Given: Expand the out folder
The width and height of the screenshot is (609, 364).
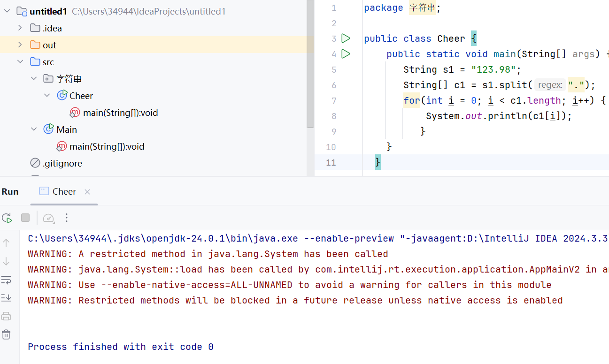Looking at the screenshot, I should [x=20, y=45].
